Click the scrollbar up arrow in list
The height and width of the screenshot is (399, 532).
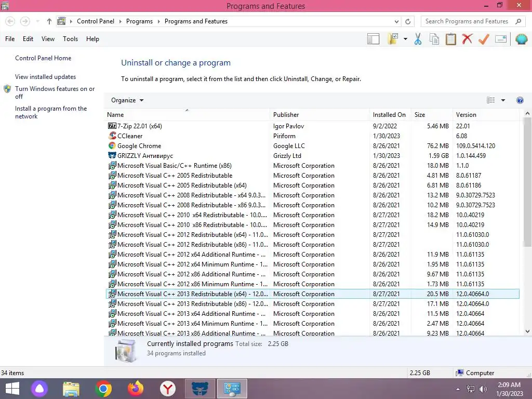pos(527,114)
